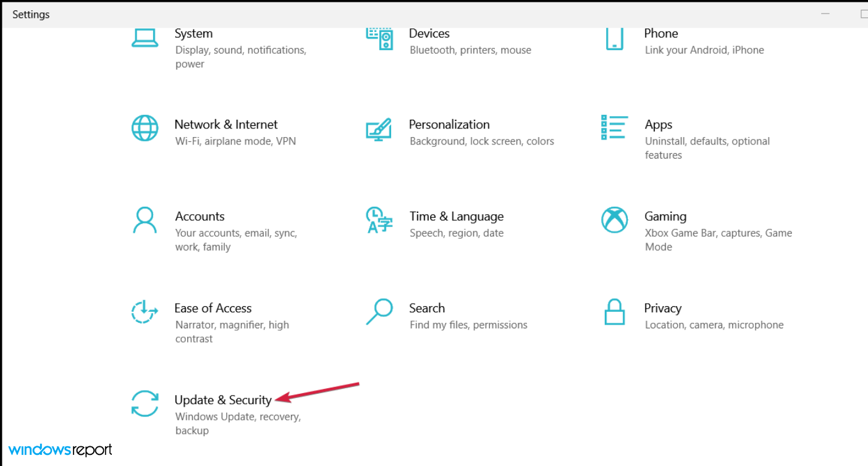Image resolution: width=868 pixels, height=466 pixels.
Task: Click the Accounts person icon
Action: (145, 220)
